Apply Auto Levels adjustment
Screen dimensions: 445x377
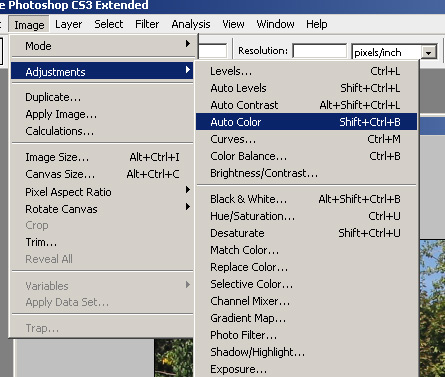pos(306,88)
